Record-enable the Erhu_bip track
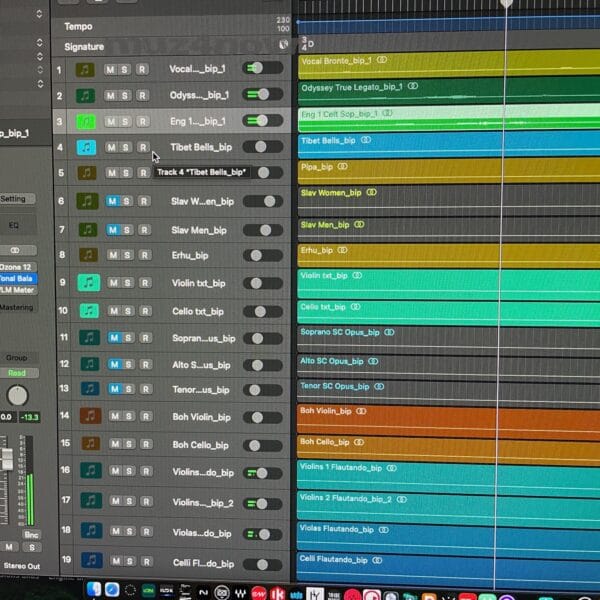The width and height of the screenshot is (600, 600). [145, 255]
